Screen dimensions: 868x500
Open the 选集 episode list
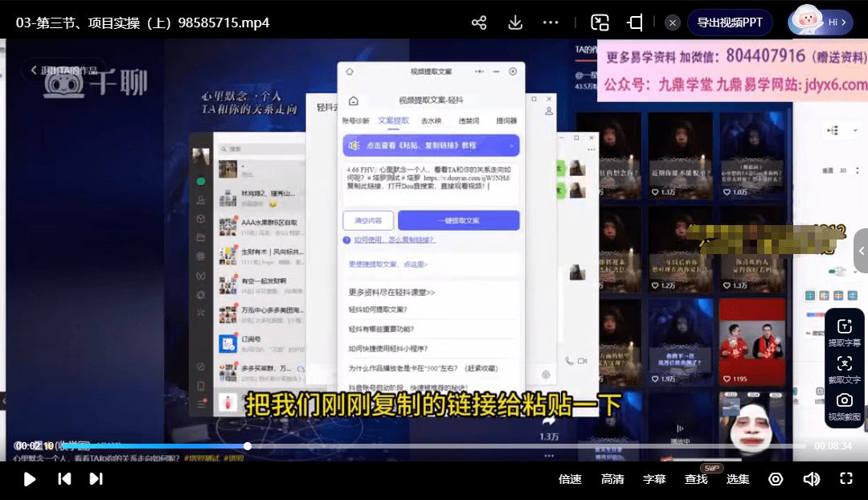pos(738,479)
